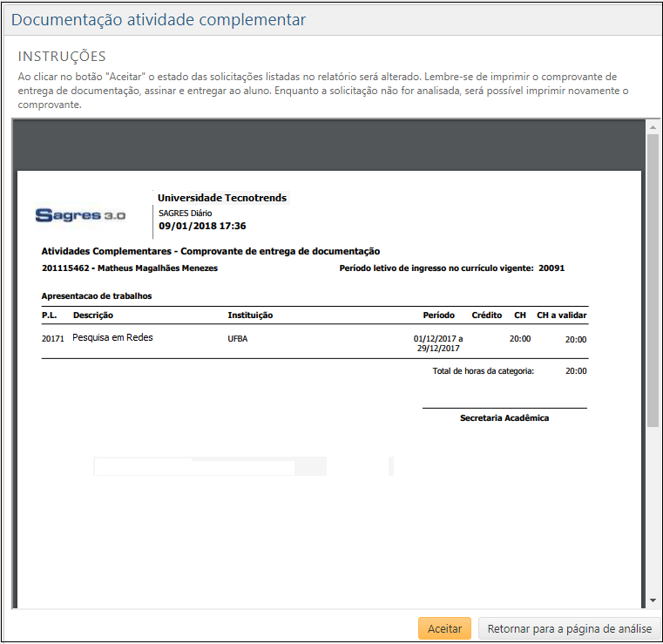Click the 09/01/2018 17:36 timestamp

coord(202,226)
